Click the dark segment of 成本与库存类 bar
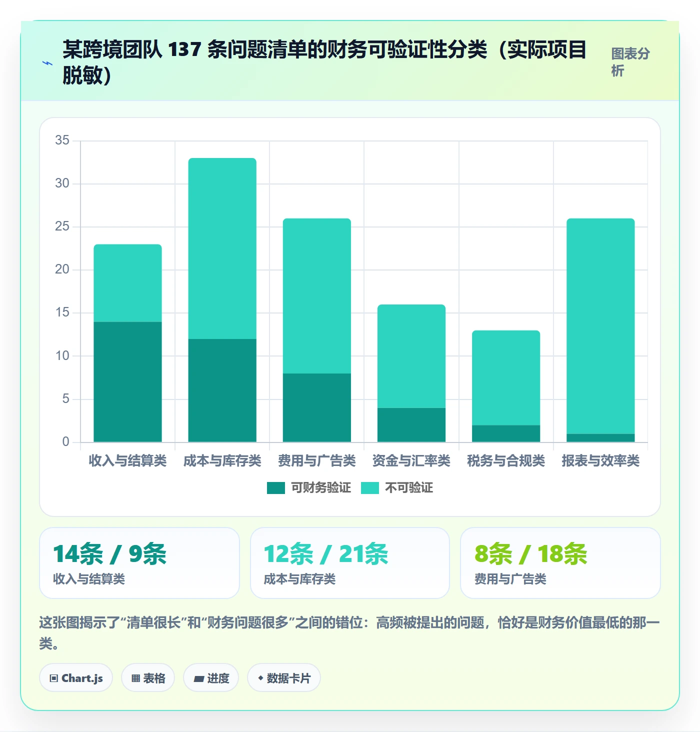Viewport: 700px width, 732px height. [222, 390]
